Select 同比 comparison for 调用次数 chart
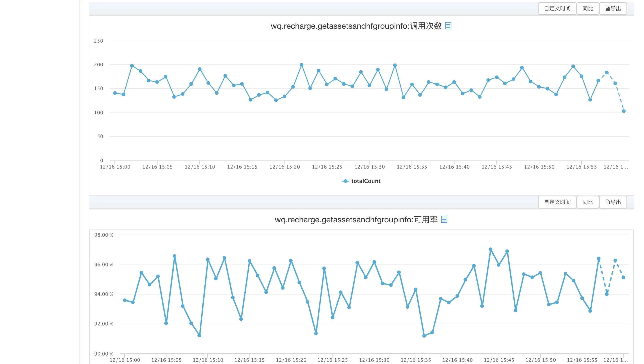The image size is (644, 364). (x=588, y=9)
